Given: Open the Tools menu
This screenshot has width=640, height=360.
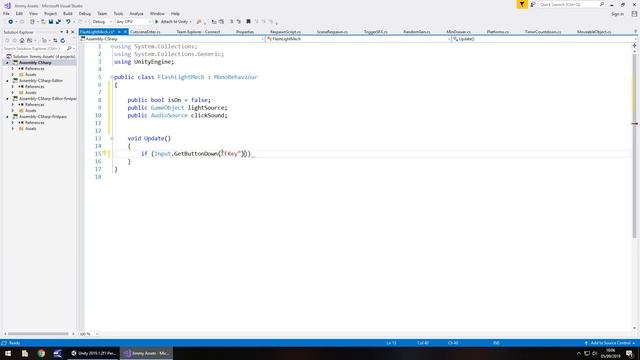Looking at the screenshot, I should pos(118,13).
